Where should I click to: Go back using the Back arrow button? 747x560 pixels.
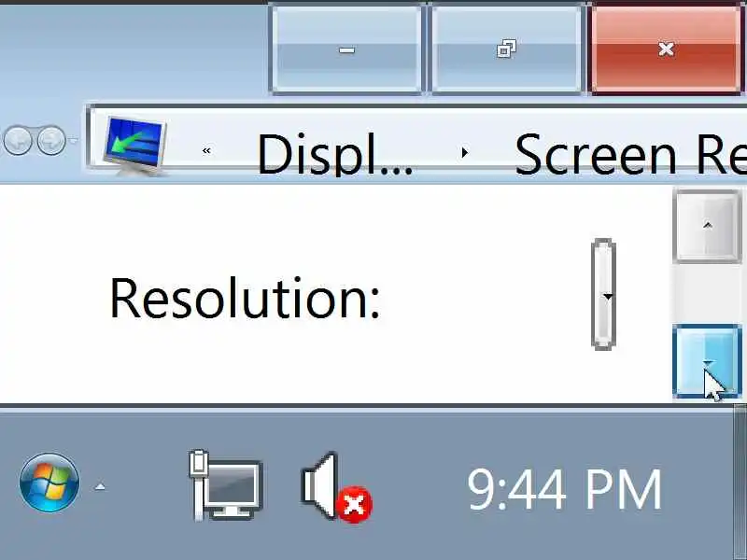(17, 141)
